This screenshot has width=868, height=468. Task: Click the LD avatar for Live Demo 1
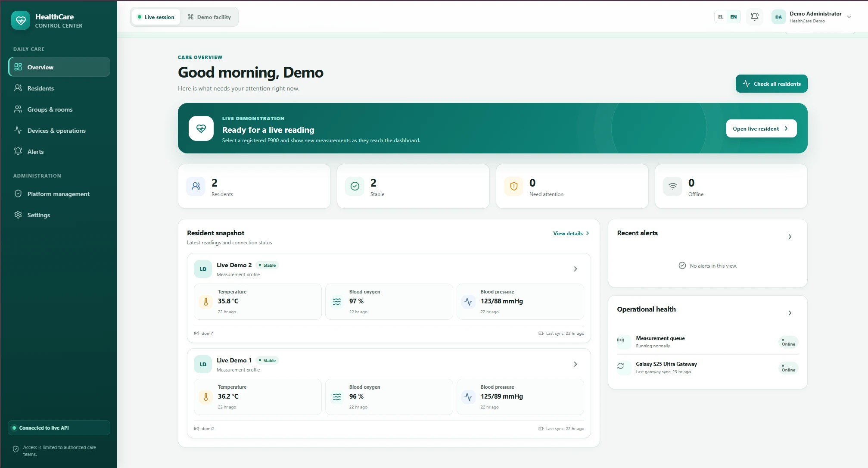203,364
